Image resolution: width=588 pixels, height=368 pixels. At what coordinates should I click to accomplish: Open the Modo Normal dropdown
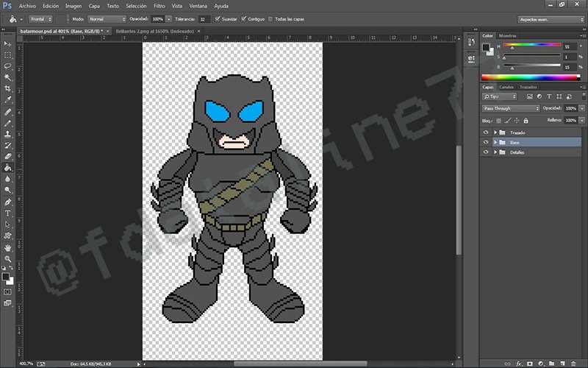(x=107, y=19)
